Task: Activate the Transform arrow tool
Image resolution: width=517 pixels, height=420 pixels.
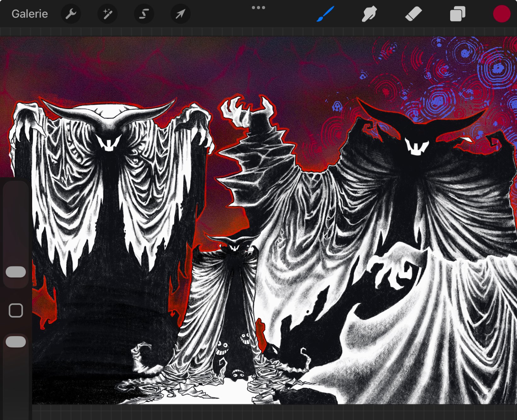Action: pos(180,14)
